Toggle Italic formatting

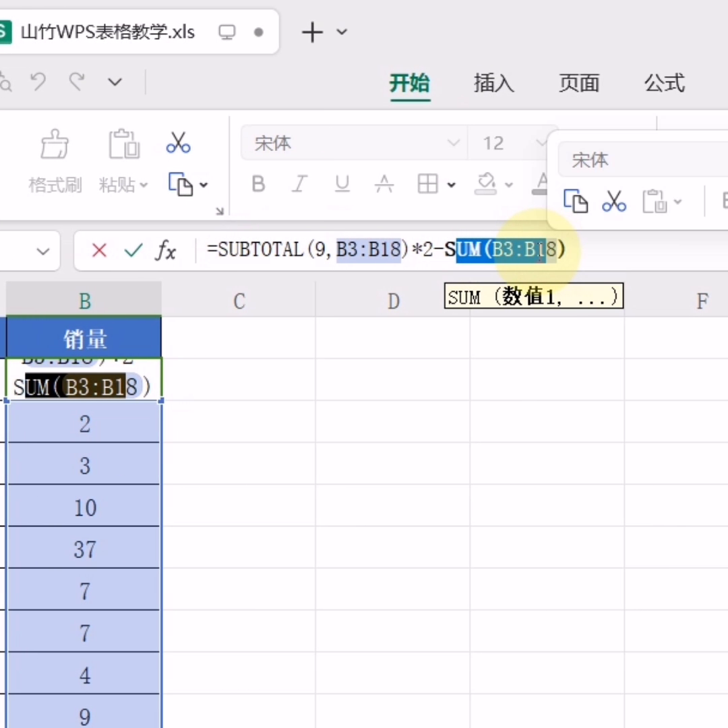pyautogui.click(x=300, y=184)
